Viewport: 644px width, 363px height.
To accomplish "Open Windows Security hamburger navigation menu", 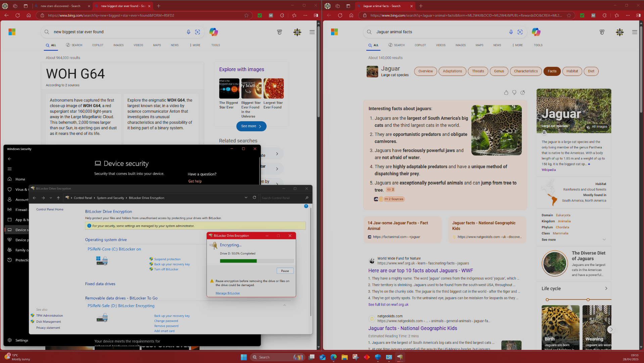I will (9, 169).
